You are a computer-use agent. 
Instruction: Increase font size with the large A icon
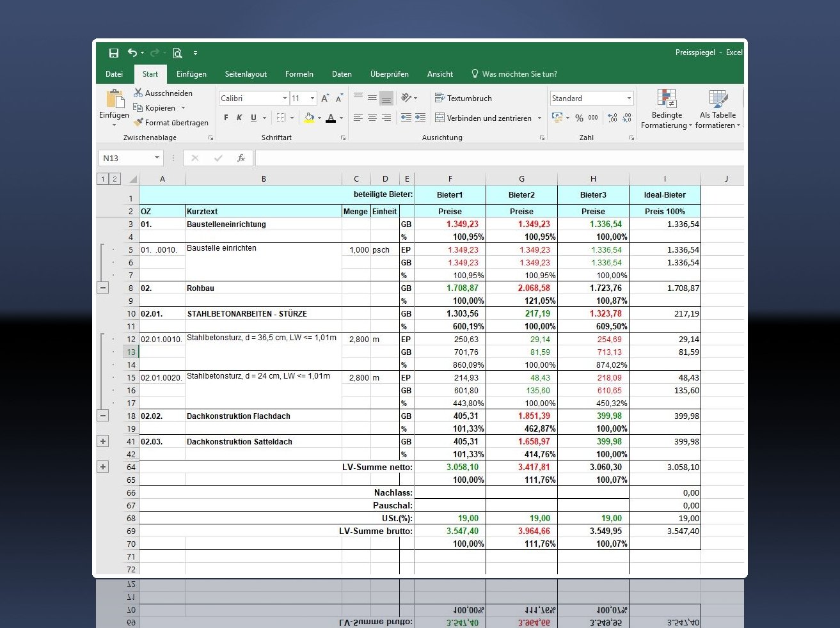325,98
